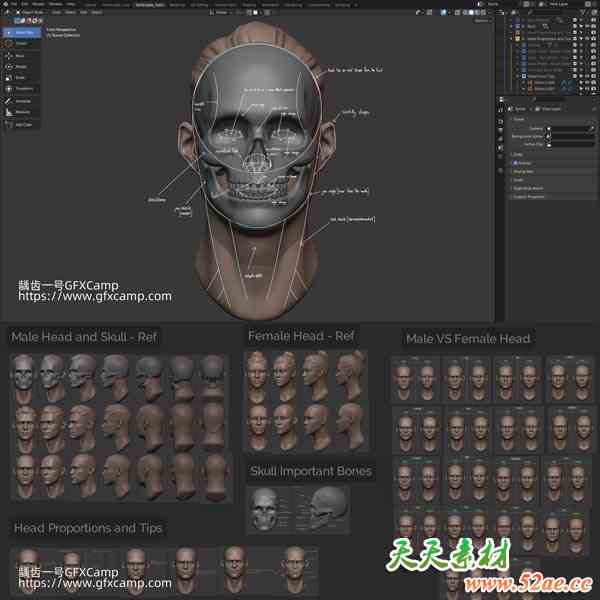Select the Add Cube tool

[21, 125]
